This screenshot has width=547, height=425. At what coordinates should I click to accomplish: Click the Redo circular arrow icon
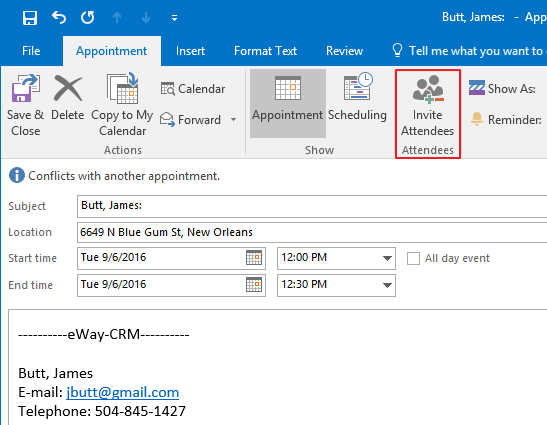pos(88,17)
